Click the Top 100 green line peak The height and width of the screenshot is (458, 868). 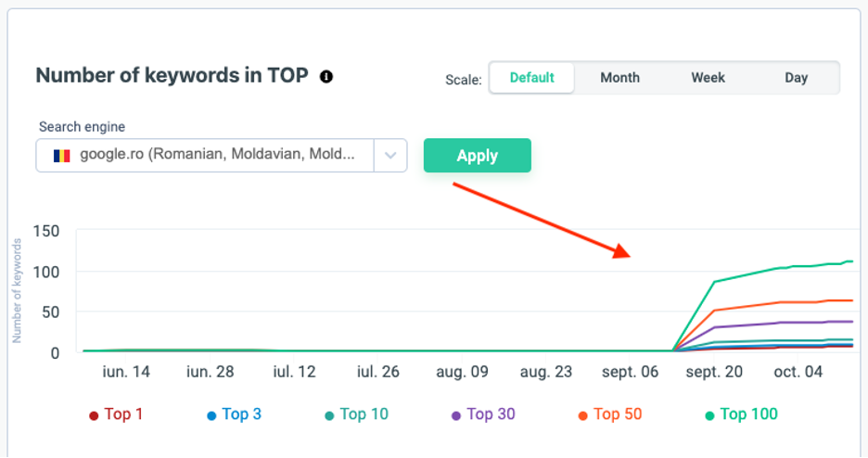(x=849, y=261)
